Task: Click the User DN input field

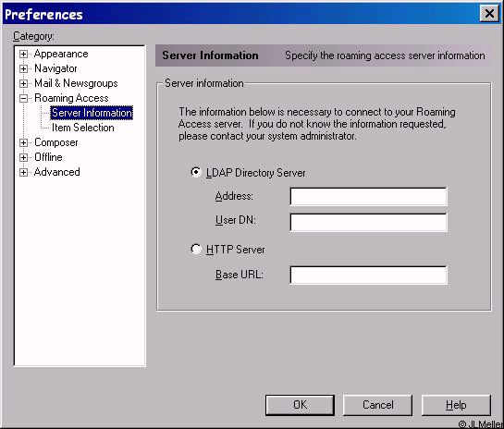Action: (x=368, y=222)
